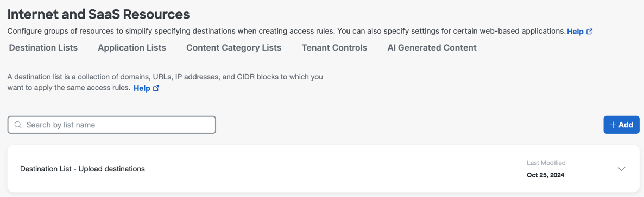Open the external link icon beside top Help

(x=589, y=32)
